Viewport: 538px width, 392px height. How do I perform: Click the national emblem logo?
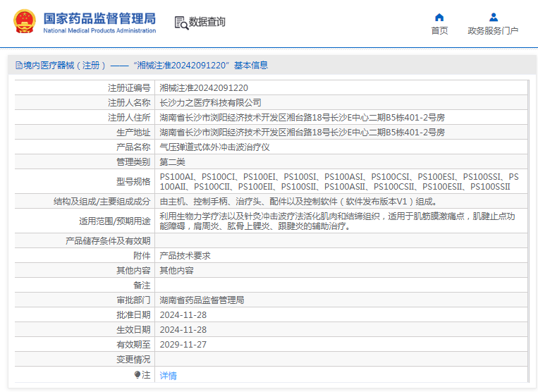click(25, 21)
